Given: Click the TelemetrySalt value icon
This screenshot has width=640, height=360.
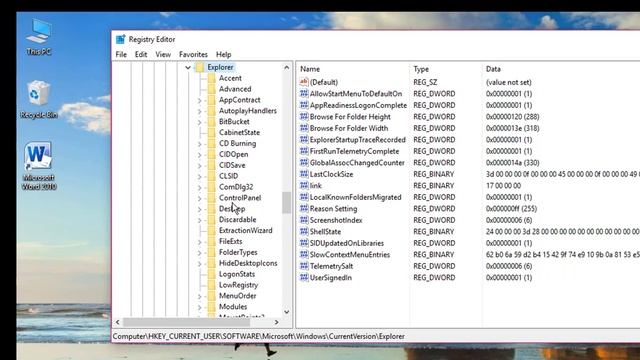Looking at the screenshot, I should point(304,266).
